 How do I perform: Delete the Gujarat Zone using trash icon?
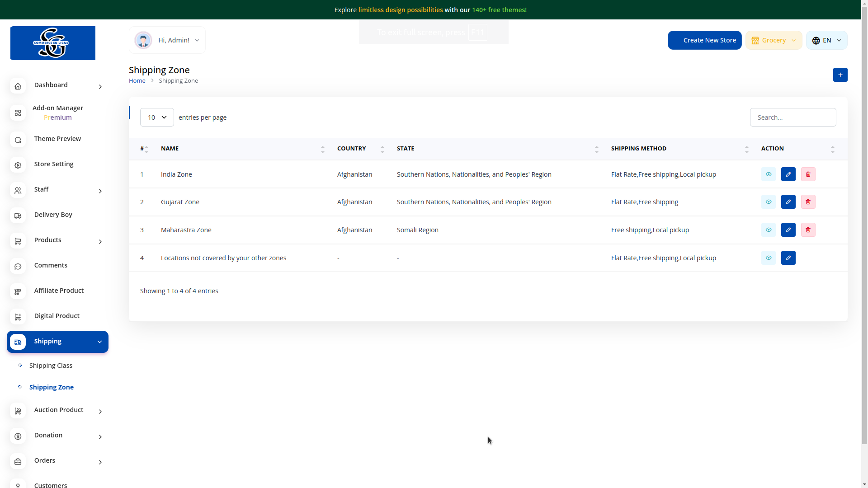tap(808, 202)
